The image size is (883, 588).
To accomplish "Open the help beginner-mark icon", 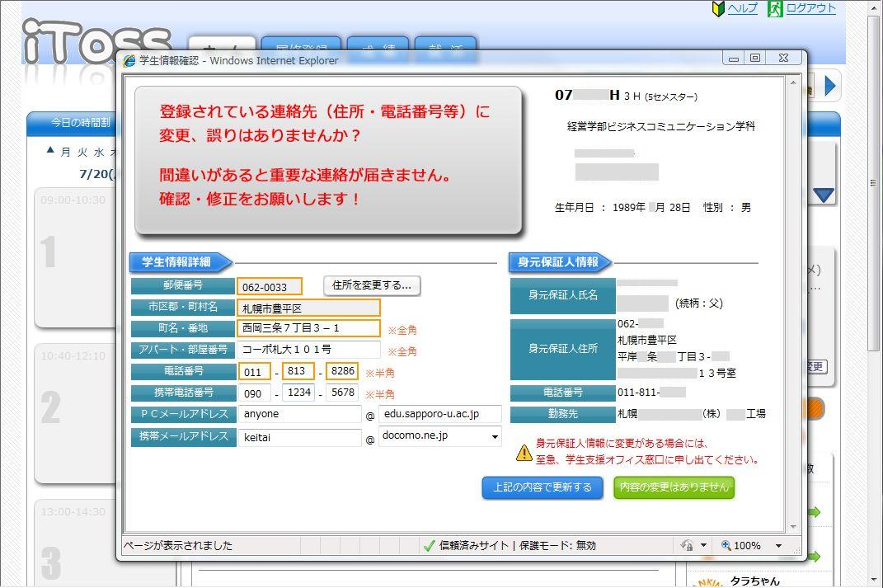I will pyautogui.click(x=718, y=8).
